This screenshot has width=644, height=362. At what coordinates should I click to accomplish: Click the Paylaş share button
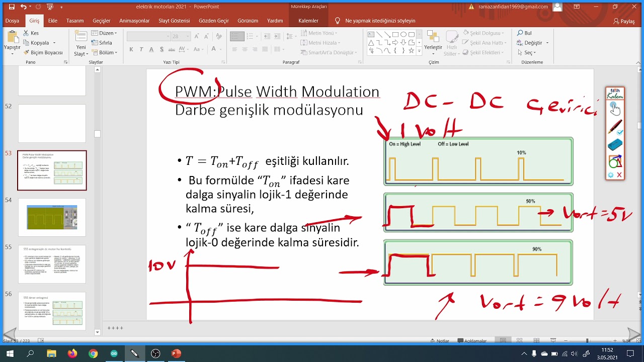(x=624, y=21)
